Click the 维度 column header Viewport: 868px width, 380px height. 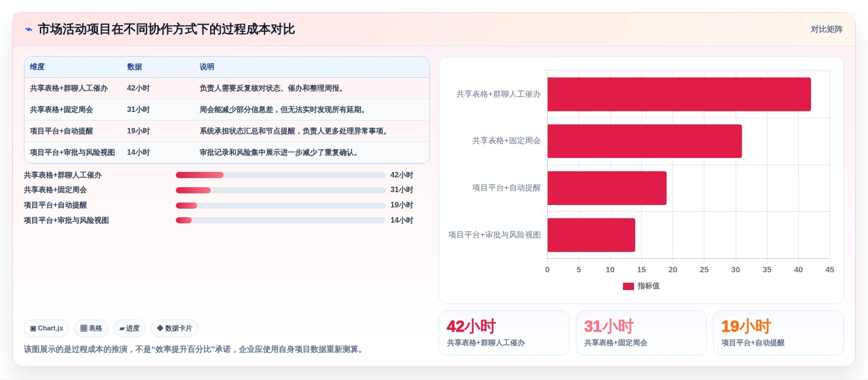pyautogui.click(x=37, y=67)
